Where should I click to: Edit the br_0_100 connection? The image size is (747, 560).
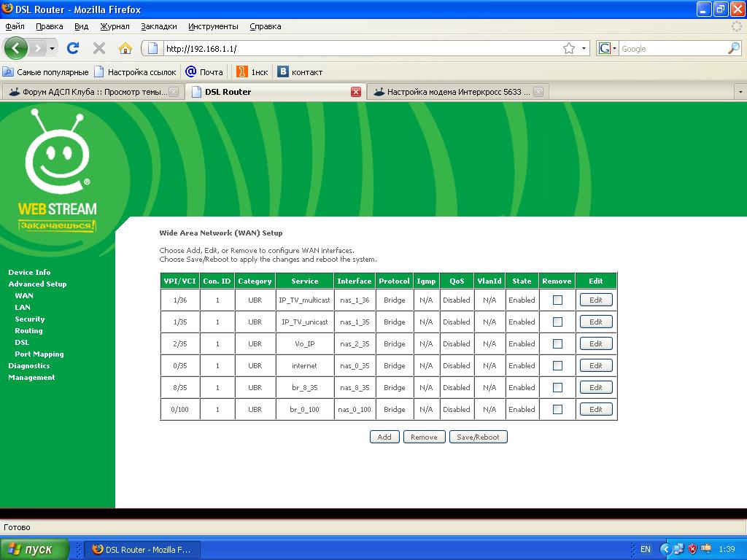(x=596, y=410)
